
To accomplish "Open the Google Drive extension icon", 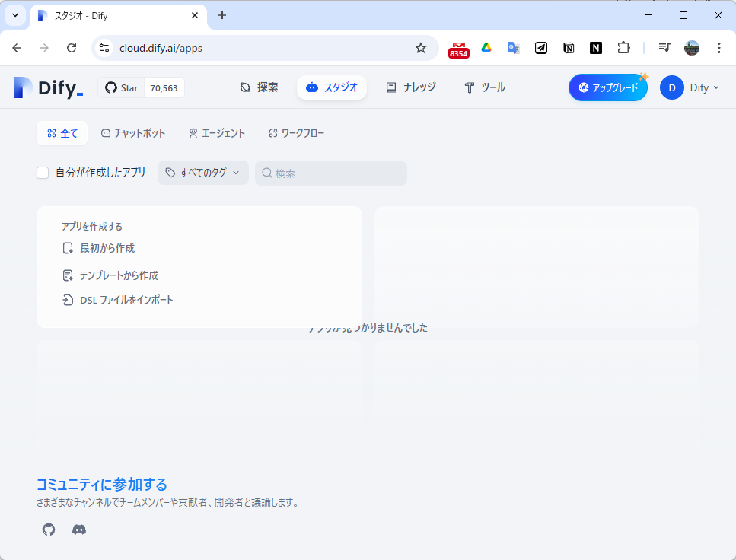I will click(486, 48).
